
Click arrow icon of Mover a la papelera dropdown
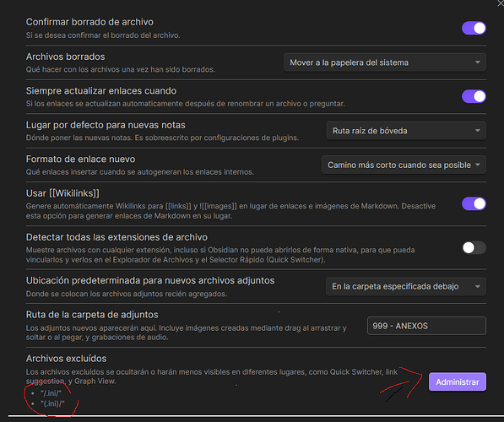click(478, 62)
